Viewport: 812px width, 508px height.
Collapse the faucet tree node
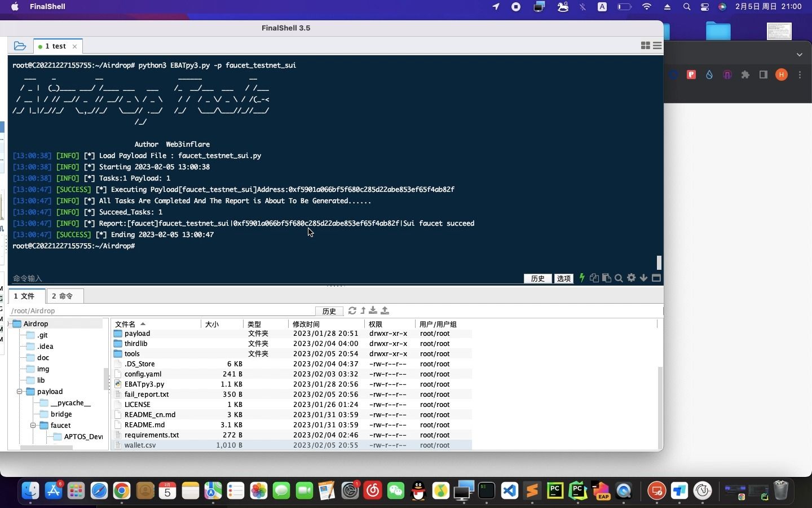coord(33,426)
